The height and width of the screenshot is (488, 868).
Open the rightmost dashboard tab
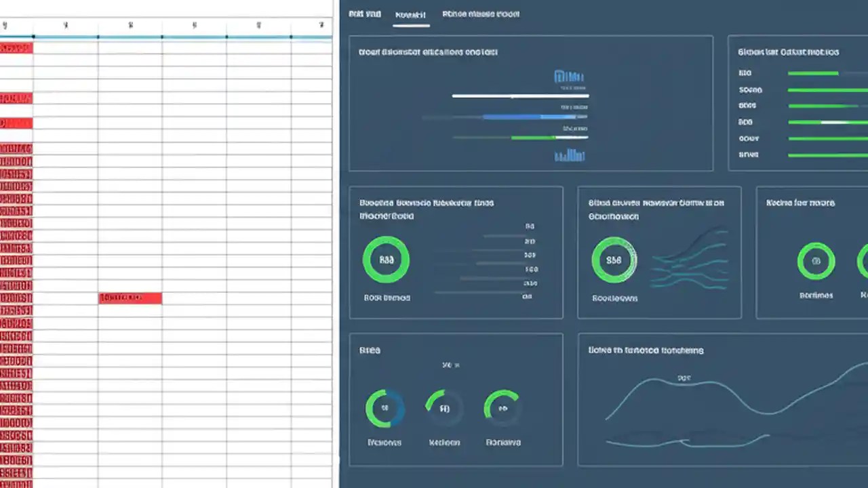click(481, 14)
